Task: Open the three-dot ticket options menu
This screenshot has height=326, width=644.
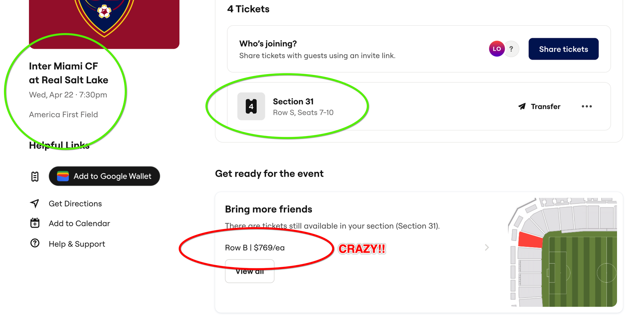Action: click(586, 106)
